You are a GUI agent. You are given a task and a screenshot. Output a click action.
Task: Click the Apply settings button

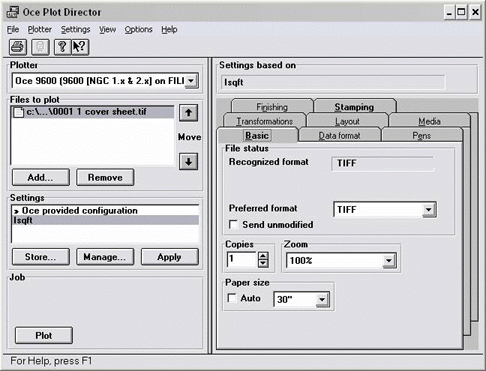coord(170,257)
